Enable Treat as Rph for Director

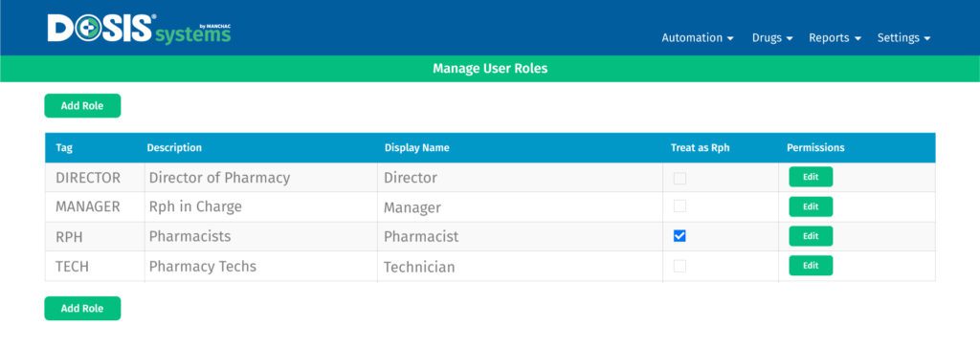point(679,178)
